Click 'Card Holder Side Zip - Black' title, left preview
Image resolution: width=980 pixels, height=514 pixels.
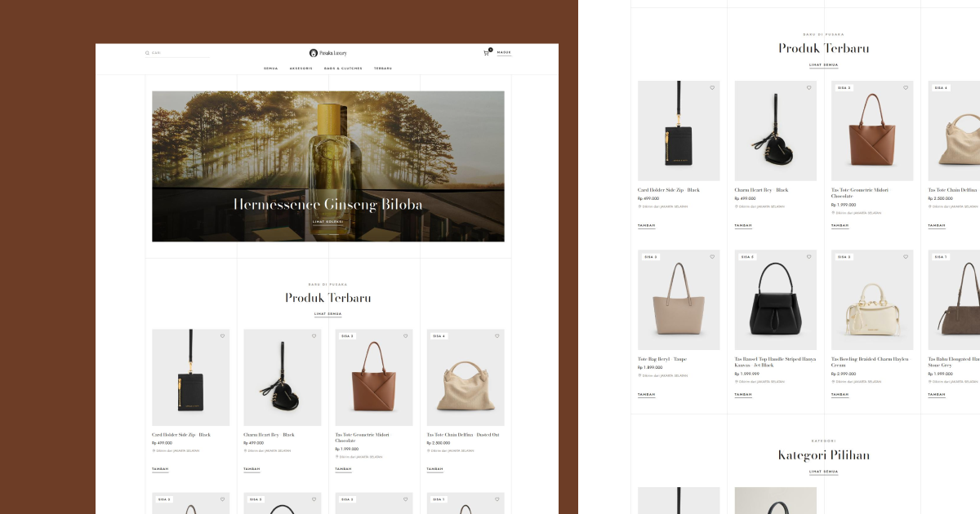181,435
